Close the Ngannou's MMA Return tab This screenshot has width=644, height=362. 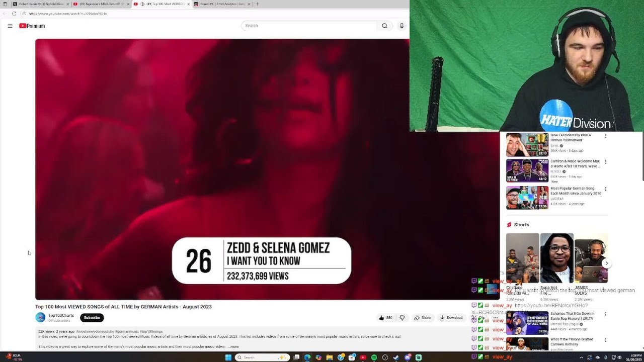128,4
